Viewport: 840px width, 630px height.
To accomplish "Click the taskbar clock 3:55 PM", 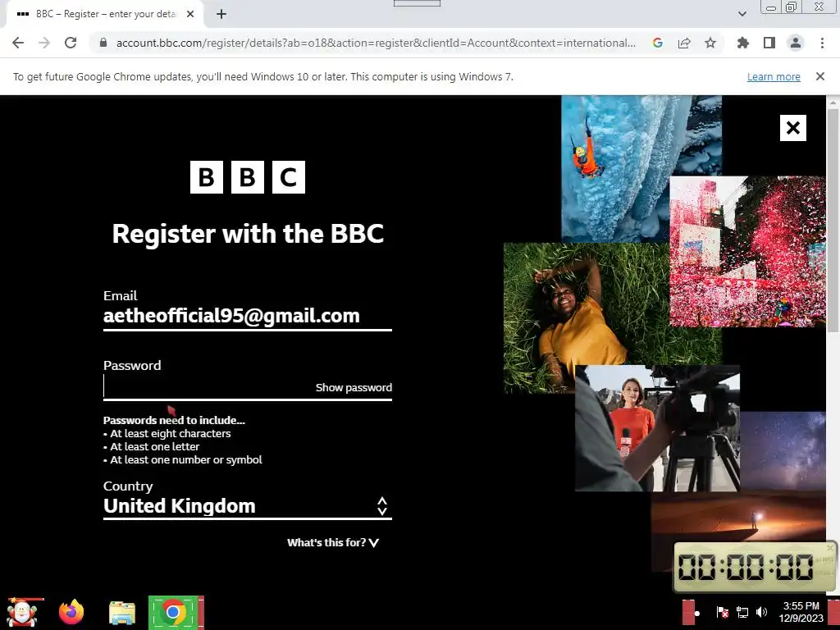I will 801,612.
